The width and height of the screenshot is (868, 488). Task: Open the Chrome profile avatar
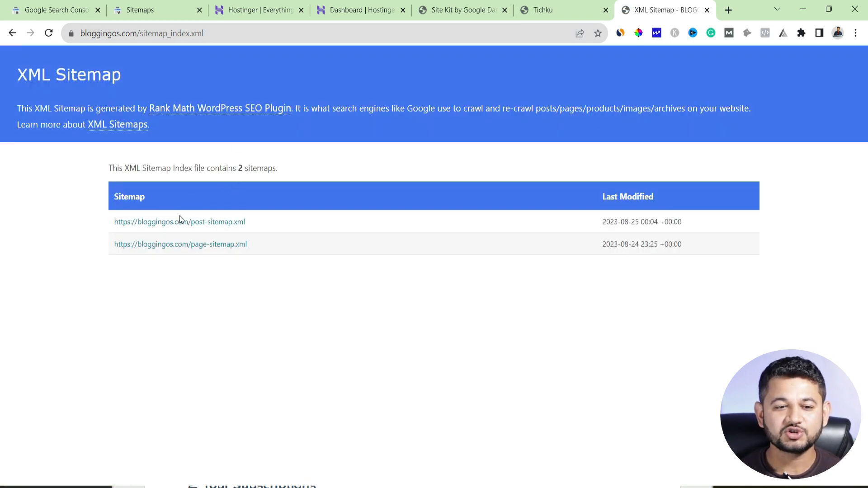tap(838, 33)
